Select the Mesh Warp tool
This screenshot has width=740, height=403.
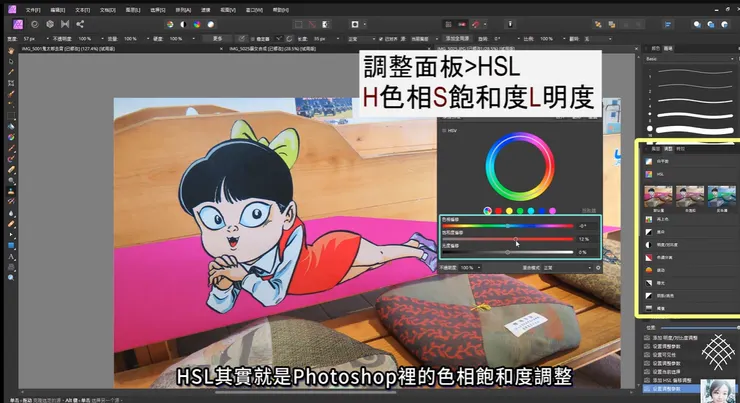pyautogui.click(x=11, y=267)
